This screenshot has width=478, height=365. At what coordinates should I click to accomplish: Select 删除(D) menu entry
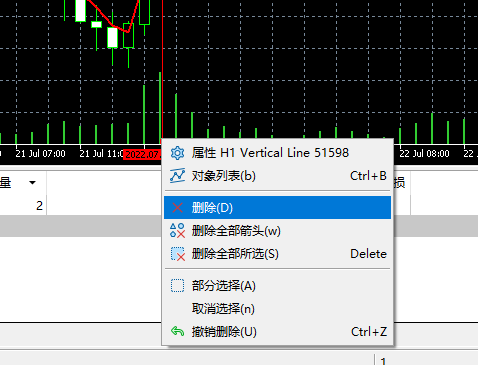click(x=277, y=208)
